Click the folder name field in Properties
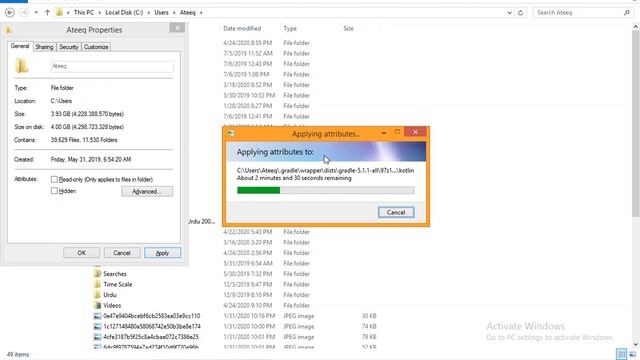Viewport: 640px width, 360px height. (112, 66)
